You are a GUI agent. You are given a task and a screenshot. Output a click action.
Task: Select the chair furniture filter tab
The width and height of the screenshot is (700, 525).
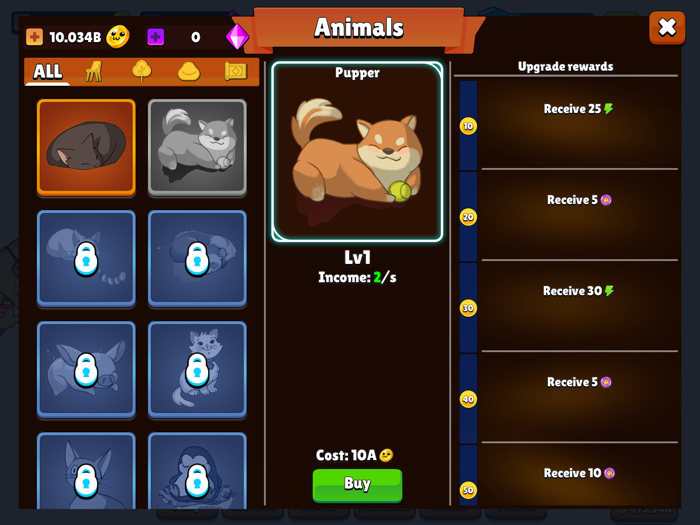point(94,71)
